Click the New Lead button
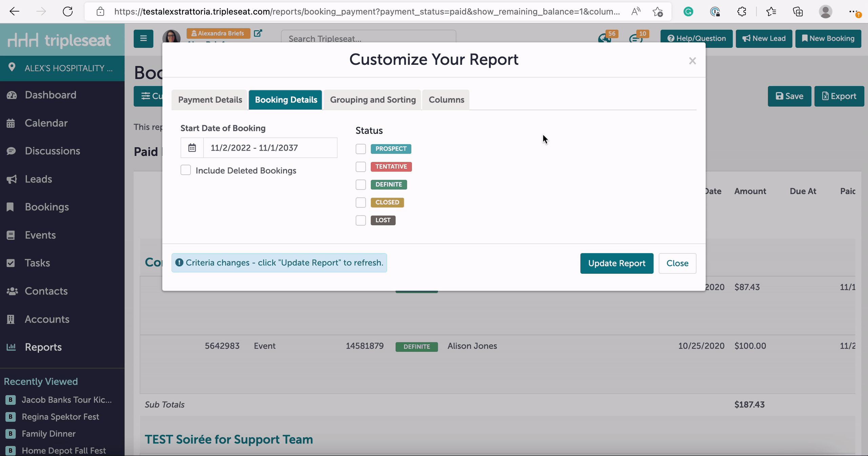This screenshot has height=456, width=868. click(764, 39)
